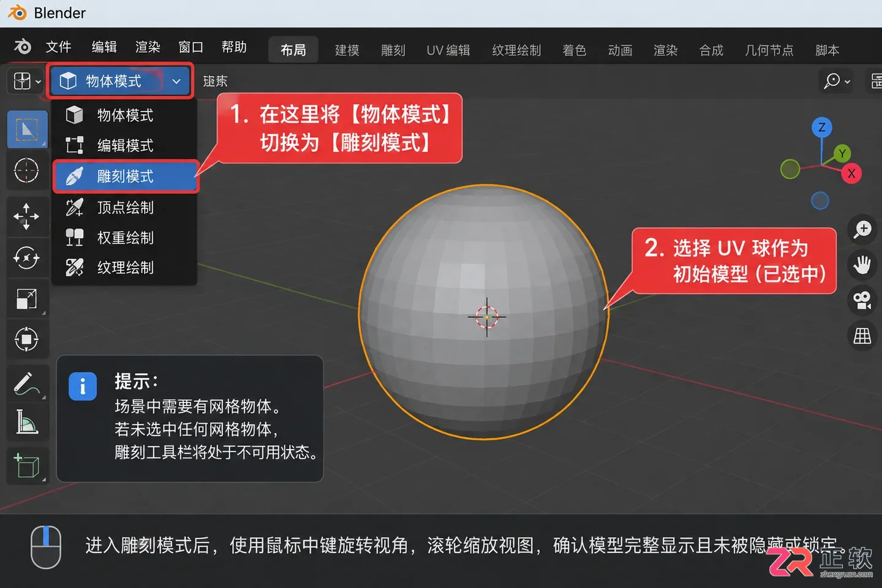
Task: Select the Scale tool
Action: [26, 299]
